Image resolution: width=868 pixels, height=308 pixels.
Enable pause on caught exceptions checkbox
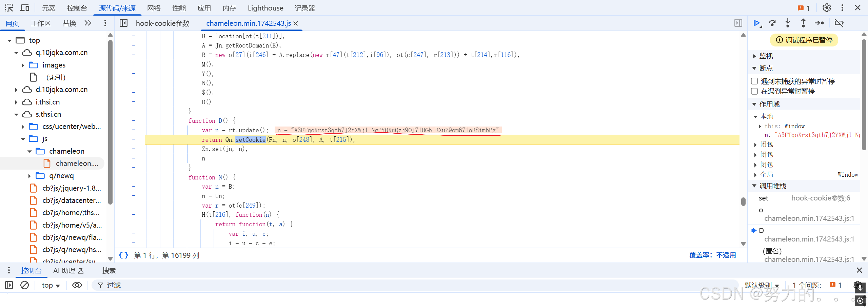[x=754, y=91]
